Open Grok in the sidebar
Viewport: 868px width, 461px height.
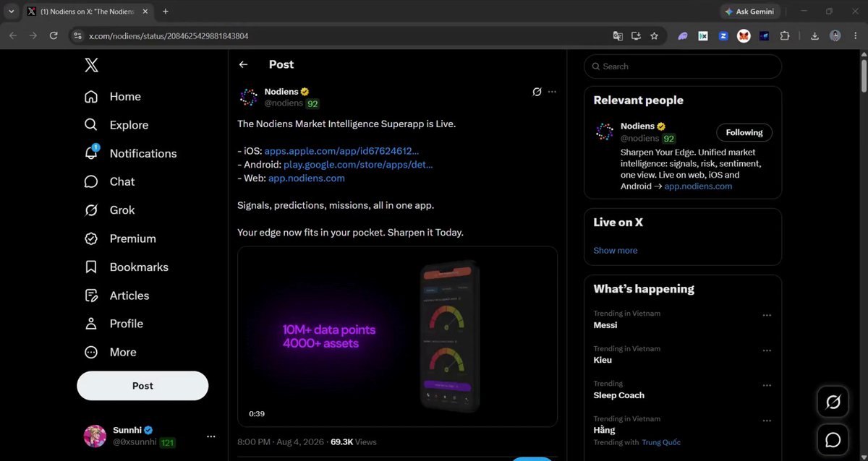click(110, 210)
